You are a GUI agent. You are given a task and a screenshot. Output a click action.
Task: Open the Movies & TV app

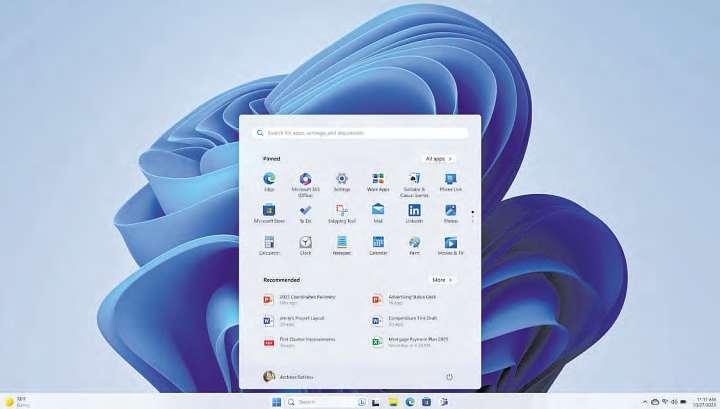click(x=450, y=246)
